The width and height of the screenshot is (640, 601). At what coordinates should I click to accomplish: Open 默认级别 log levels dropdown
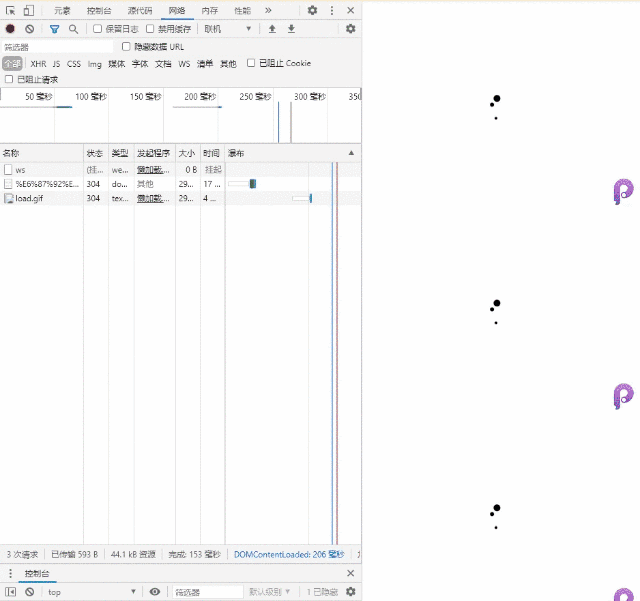[270, 592]
